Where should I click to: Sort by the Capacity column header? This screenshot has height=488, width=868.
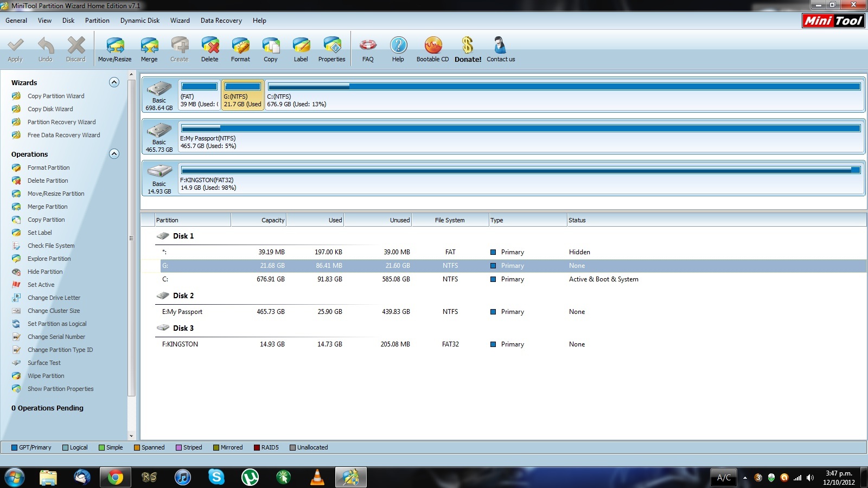click(x=259, y=220)
